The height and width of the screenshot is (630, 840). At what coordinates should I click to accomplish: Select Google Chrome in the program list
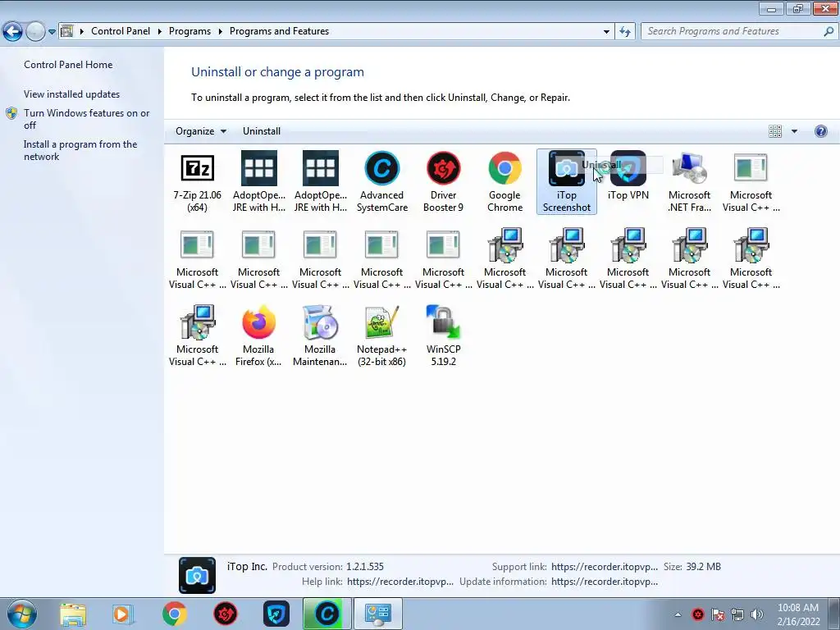point(504,181)
